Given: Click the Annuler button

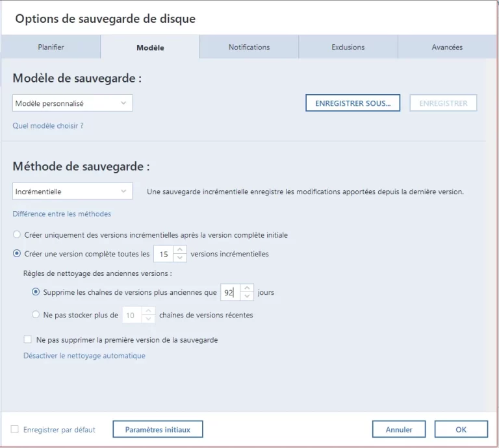Looking at the screenshot, I should click(x=399, y=429).
